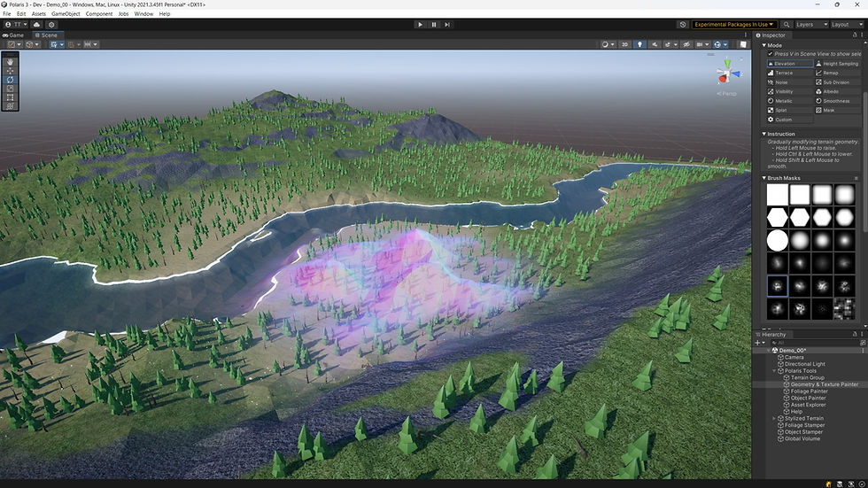Screen dimensions: 868x488
Task: Click the Play button
Action: pyautogui.click(x=420, y=24)
